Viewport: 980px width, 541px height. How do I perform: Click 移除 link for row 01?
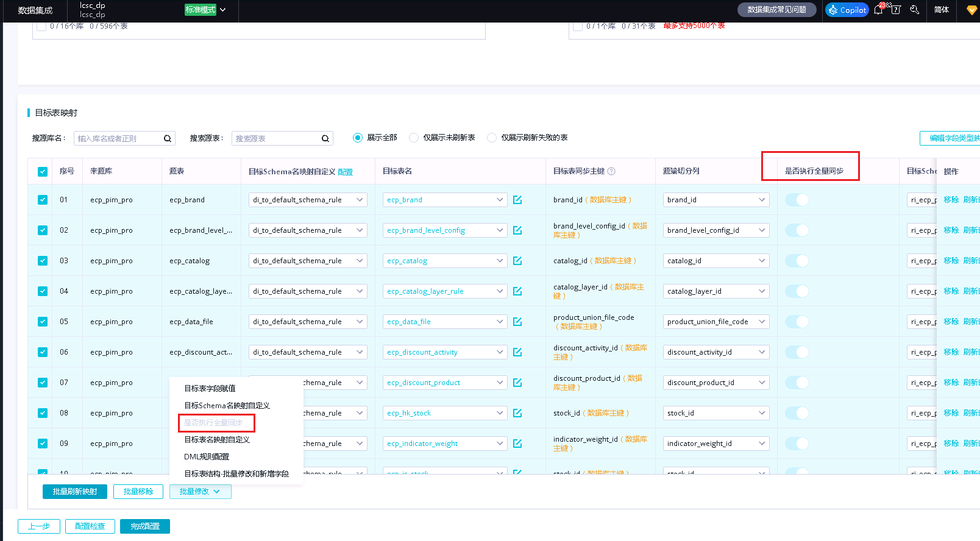click(x=951, y=200)
